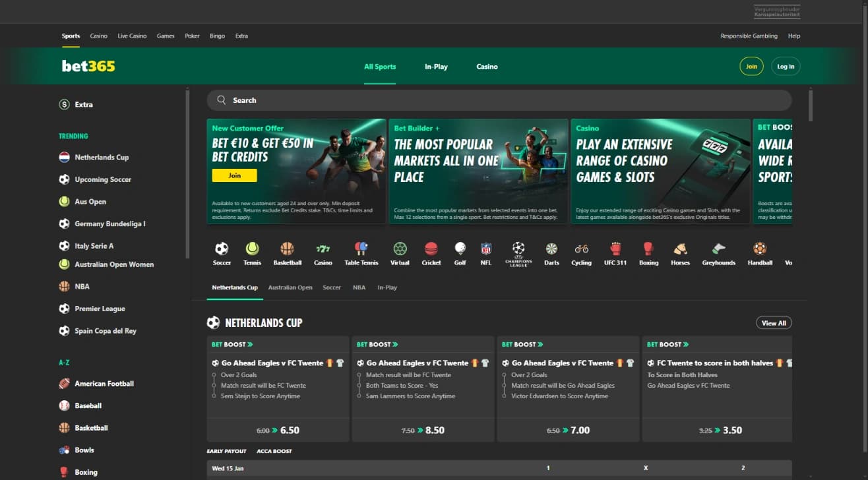This screenshot has height=480, width=868.
Task: Click inside the Search field
Action: pyautogui.click(x=462, y=100)
